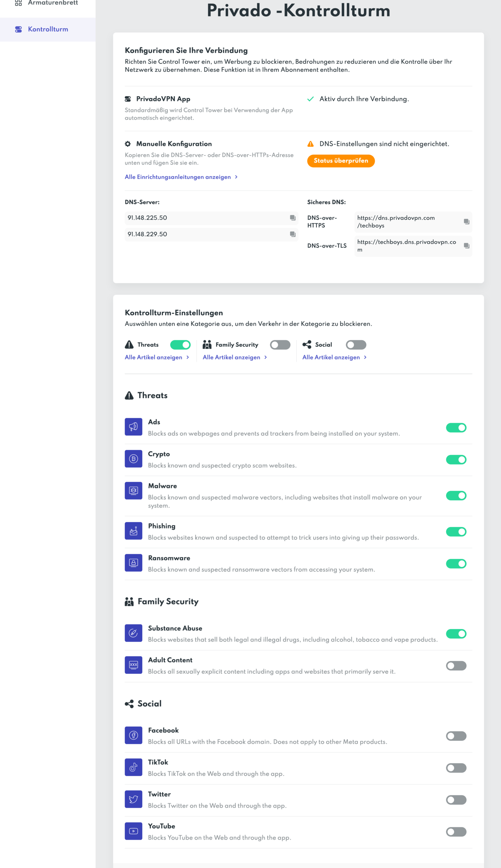
Task: Click the DNS warning triangle icon
Action: 310,144
